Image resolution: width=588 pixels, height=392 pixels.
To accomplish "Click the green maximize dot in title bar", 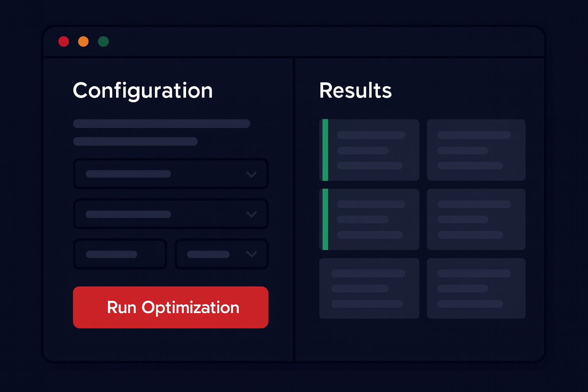I will pos(103,41).
